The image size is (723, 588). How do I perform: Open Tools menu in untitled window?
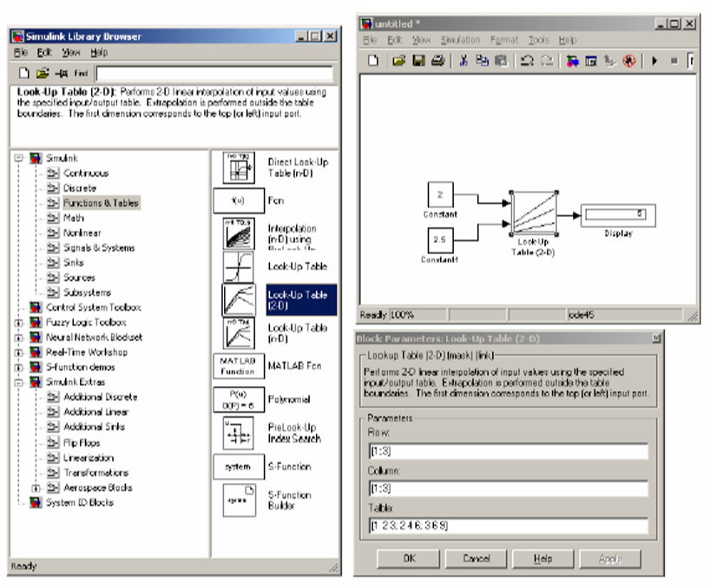coord(538,40)
